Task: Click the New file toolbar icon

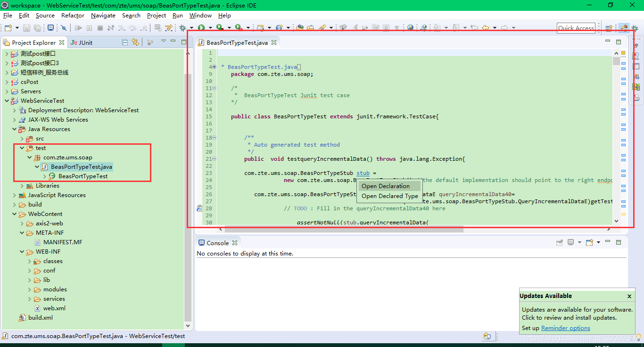Action: click(8, 28)
